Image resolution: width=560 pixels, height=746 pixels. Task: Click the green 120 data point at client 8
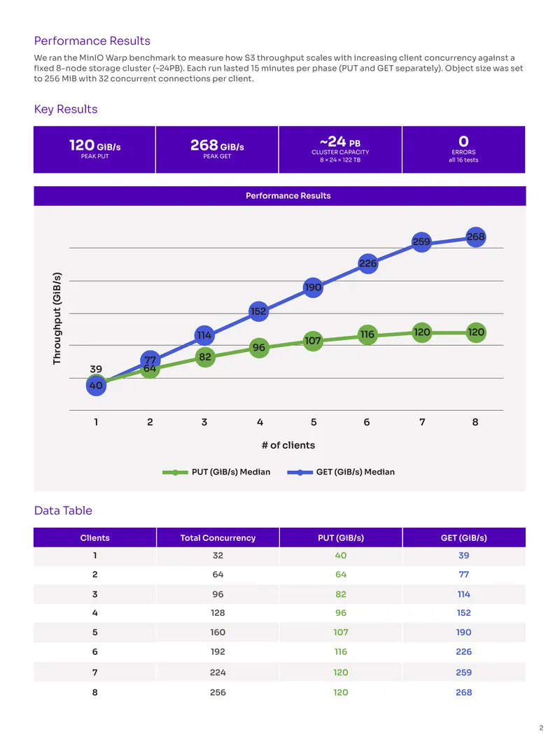[x=476, y=332]
